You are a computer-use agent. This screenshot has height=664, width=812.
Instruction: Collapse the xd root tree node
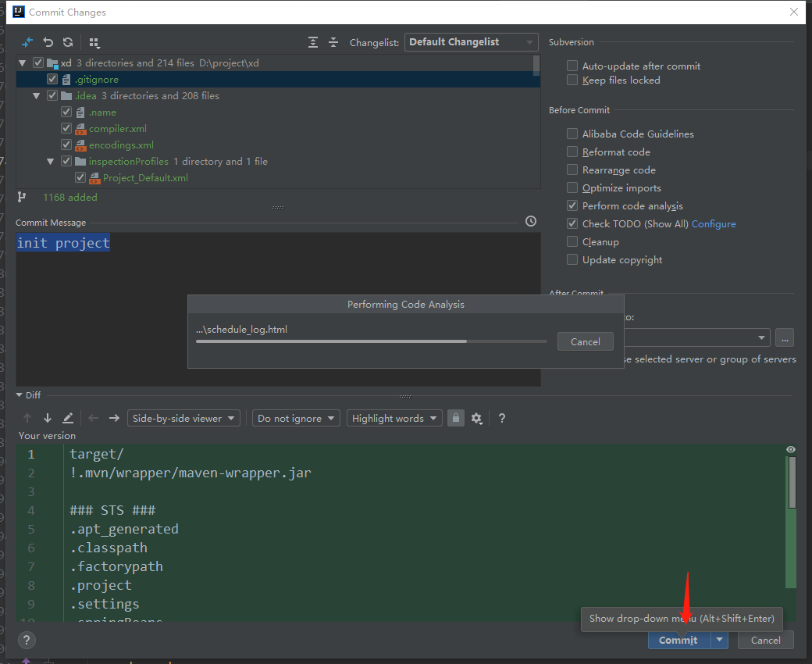tap(23, 63)
